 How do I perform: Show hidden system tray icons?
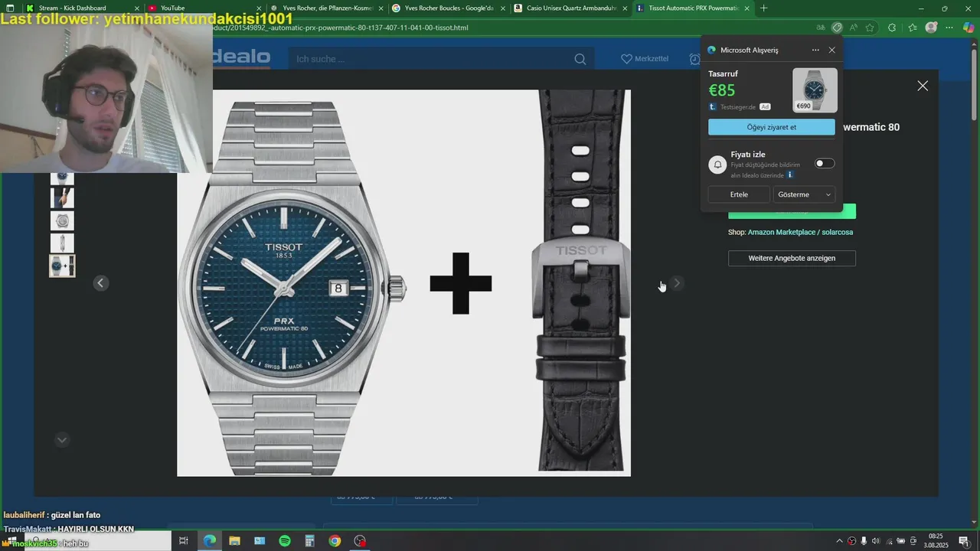pos(839,541)
